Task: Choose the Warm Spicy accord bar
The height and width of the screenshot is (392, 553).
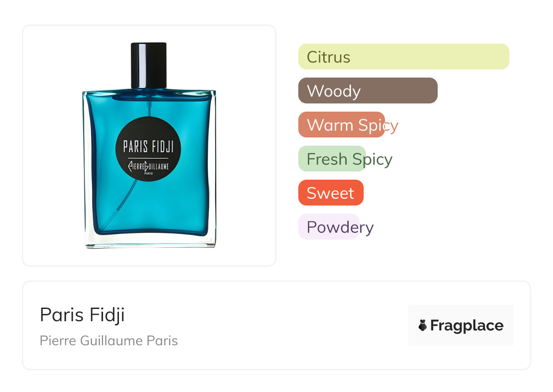Action: (341, 125)
